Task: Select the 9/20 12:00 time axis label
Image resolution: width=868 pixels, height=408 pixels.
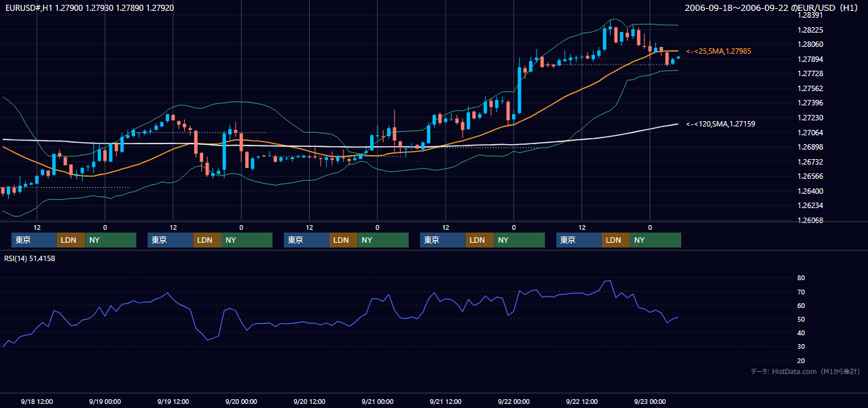Action: pos(309,401)
